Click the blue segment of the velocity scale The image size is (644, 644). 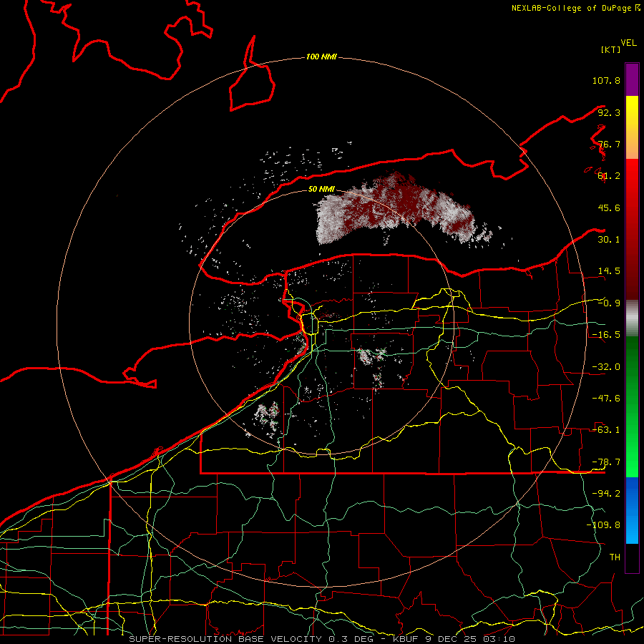coord(632,510)
